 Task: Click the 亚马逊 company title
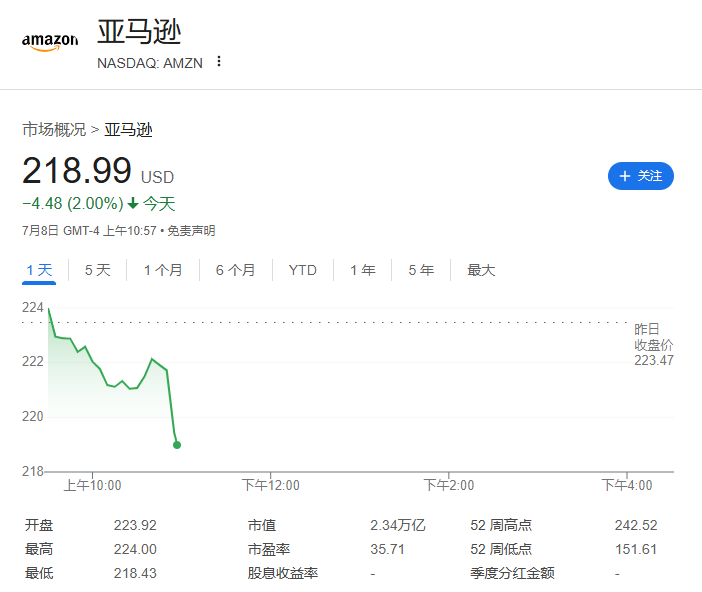139,32
